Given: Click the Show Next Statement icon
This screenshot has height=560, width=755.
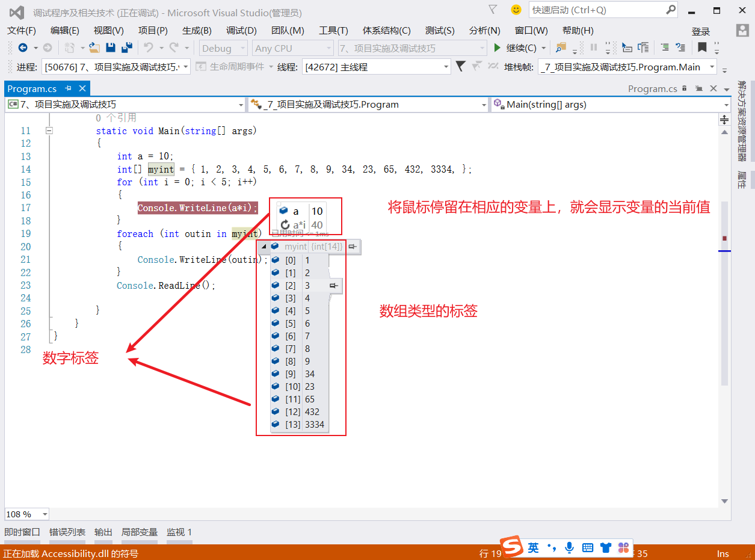Looking at the screenshot, I should click(x=627, y=48).
